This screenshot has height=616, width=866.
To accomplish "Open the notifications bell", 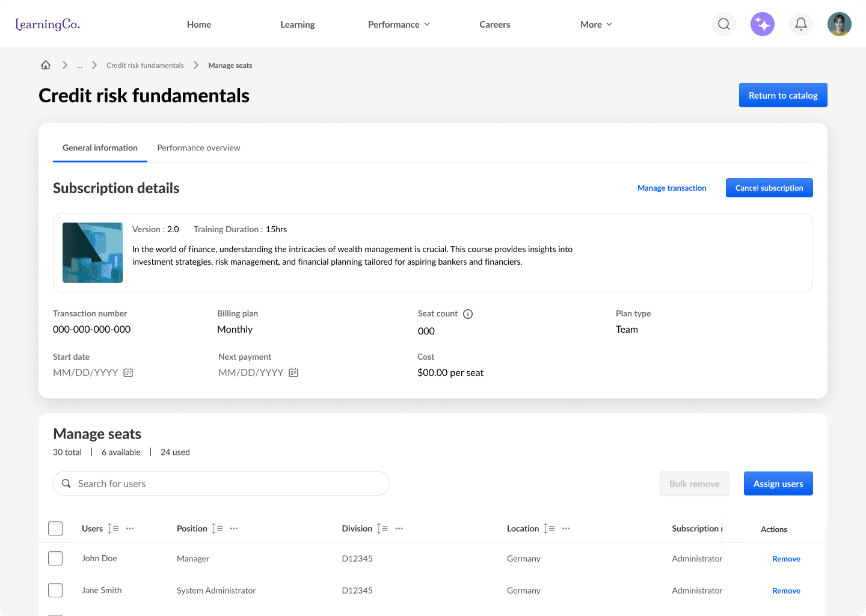I will pos(801,24).
